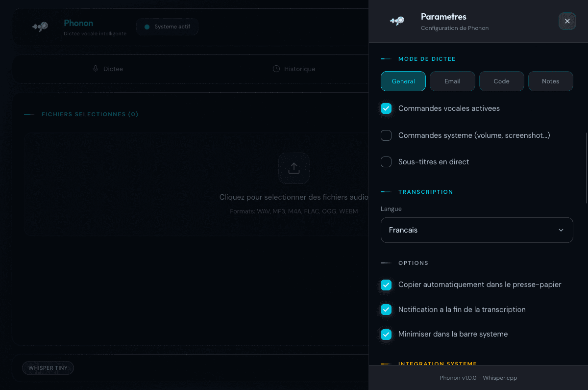Select the Code dictation mode

click(501, 81)
